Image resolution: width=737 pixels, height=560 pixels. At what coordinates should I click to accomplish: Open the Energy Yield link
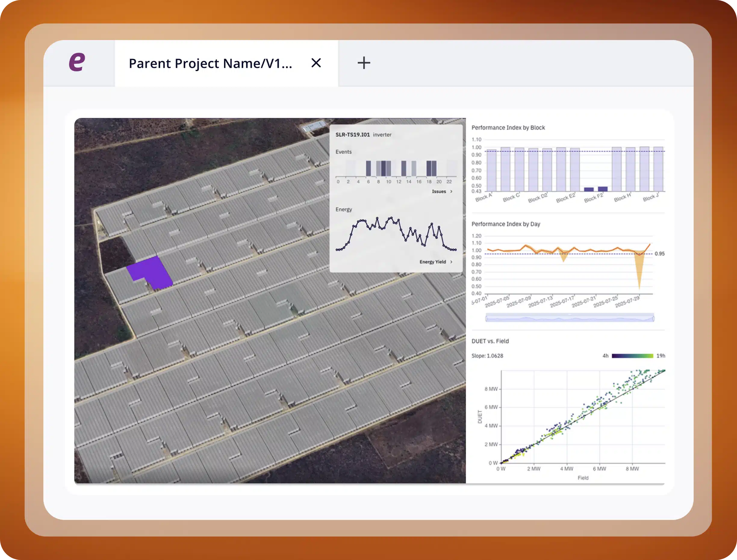432,262
